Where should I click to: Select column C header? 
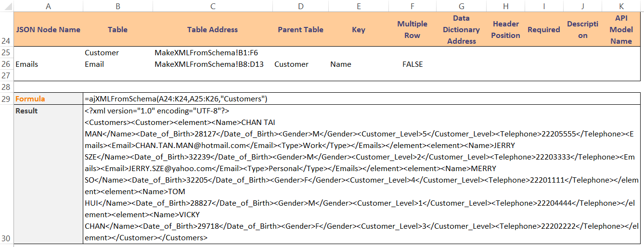pyautogui.click(x=213, y=6)
